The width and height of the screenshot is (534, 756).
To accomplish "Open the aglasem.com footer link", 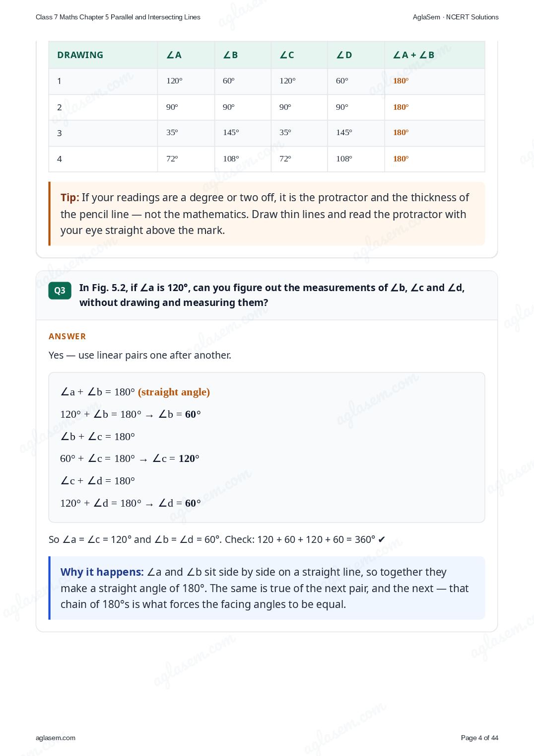I will (x=56, y=738).
